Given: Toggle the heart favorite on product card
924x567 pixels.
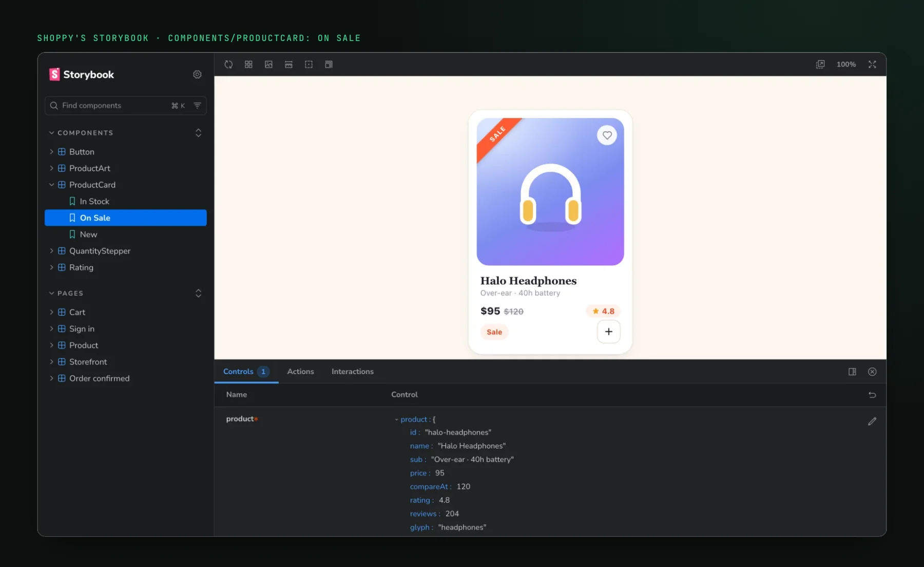Looking at the screenshot, I should pos(607,135).
